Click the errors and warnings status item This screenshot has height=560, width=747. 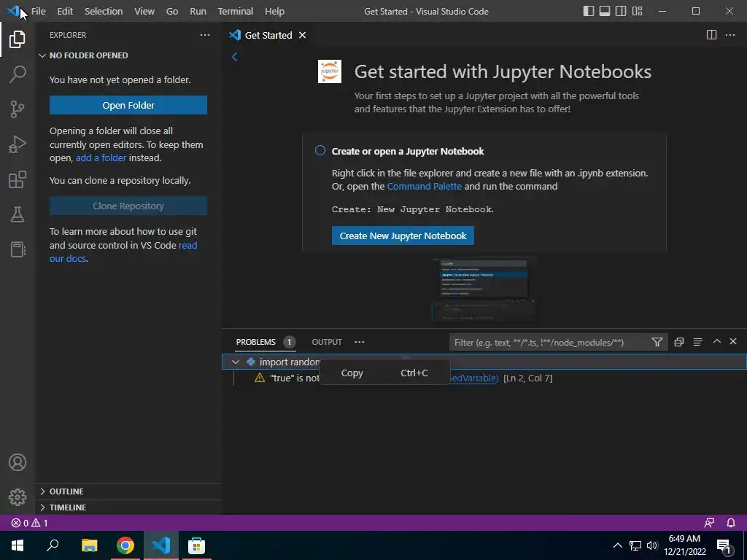[x=29, y=523]
